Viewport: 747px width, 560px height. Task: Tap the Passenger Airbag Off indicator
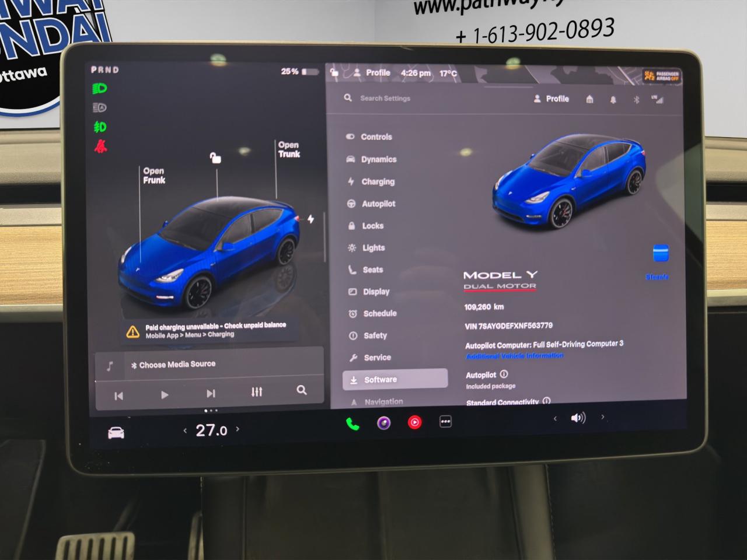(661, 76)
